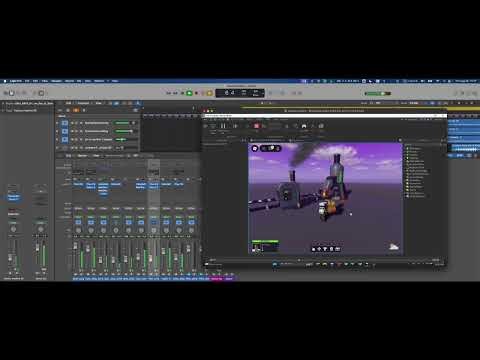Click the volume fader of mixer's first strip
This screenshot has width=480, height=360.
(x=76, y=246)
